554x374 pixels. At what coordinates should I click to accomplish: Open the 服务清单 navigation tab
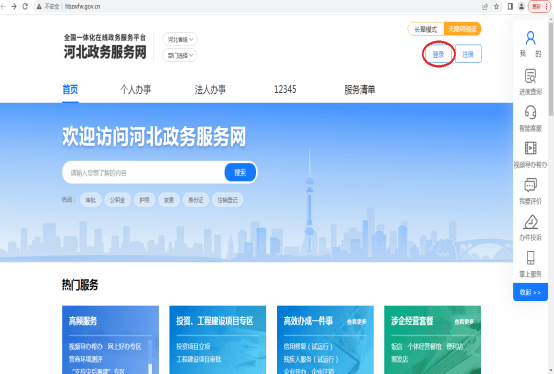[360, 90]
